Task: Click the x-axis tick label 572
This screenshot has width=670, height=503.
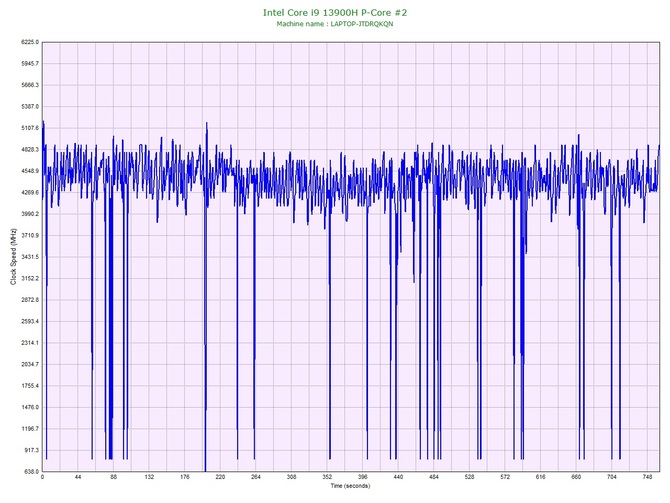Action: [x=505, y=477]
